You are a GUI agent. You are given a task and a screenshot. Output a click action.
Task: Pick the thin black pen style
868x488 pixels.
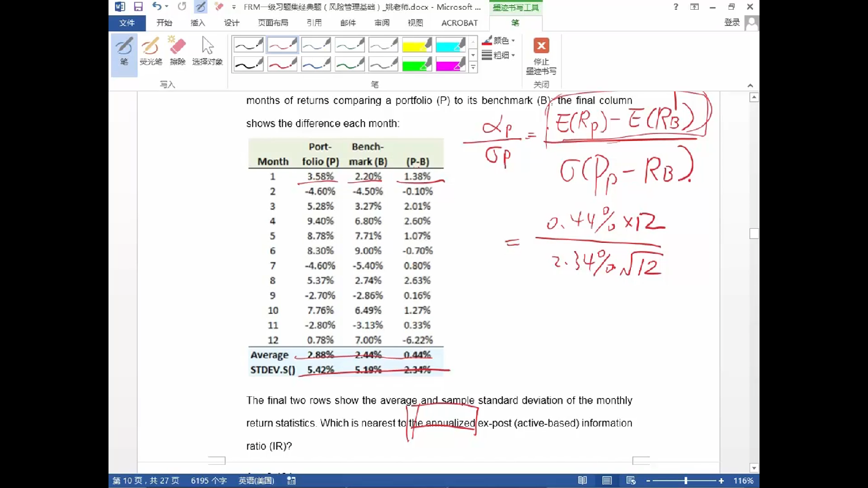(248, 44)
